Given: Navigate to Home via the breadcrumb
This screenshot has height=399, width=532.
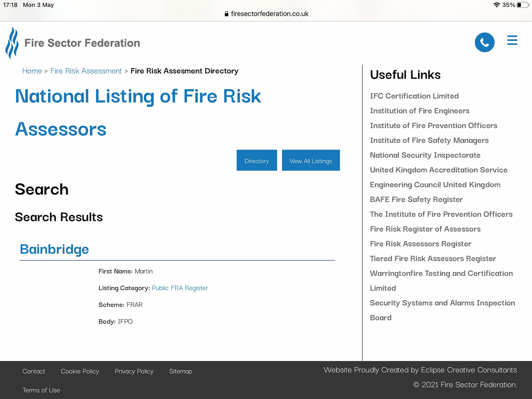Looking at the screenshot, I should 32,71.
